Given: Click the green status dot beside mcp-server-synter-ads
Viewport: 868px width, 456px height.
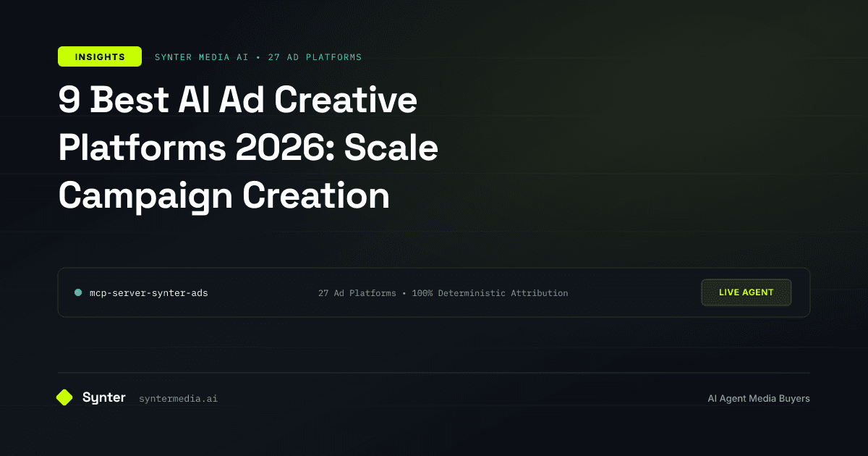Looking at the screenshot, I should 78,292.
